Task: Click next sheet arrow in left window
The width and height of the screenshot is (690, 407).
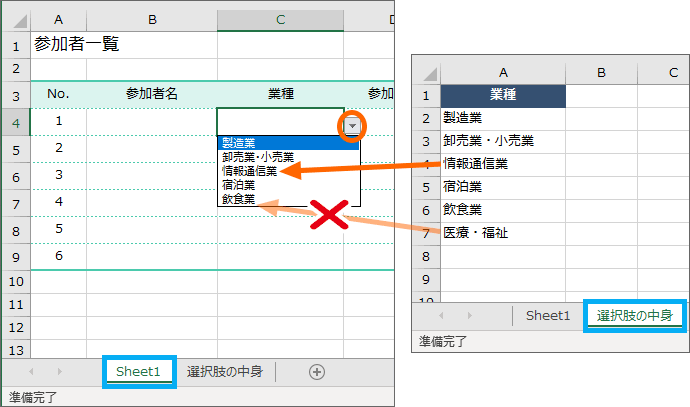Action: pyautogui.click(x=59, y=372)
